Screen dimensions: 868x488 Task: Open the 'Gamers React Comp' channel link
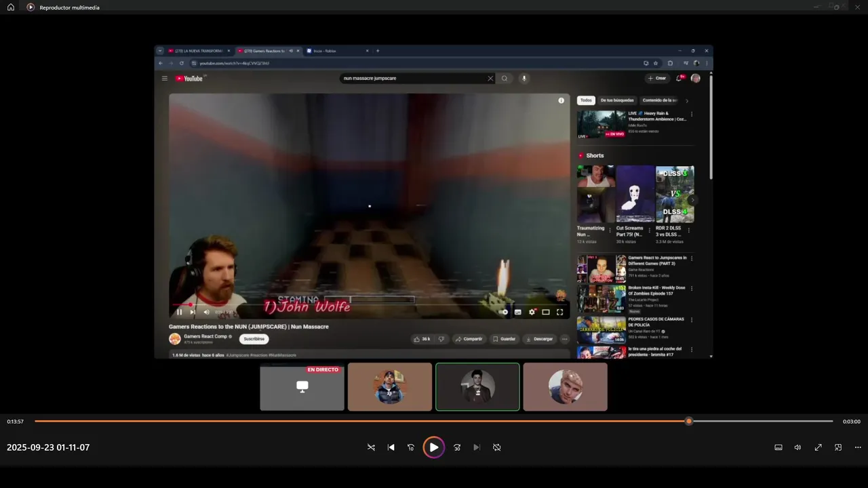coord(205,336)
